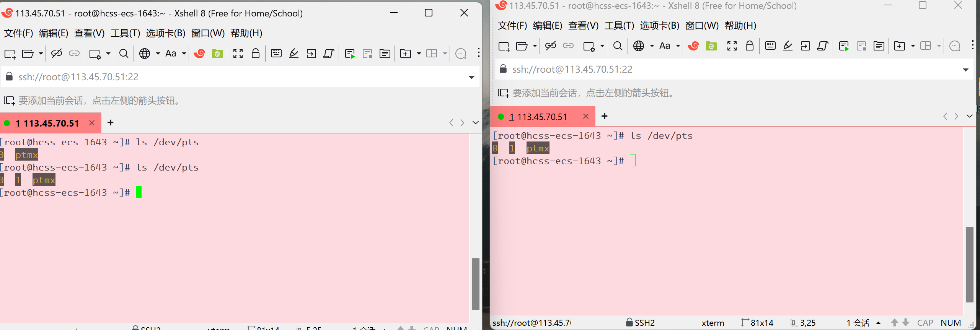Click right window terminal vertical scrollbar thumb
The height and width of the screenshot is (330, 980).
pos(970,264)
